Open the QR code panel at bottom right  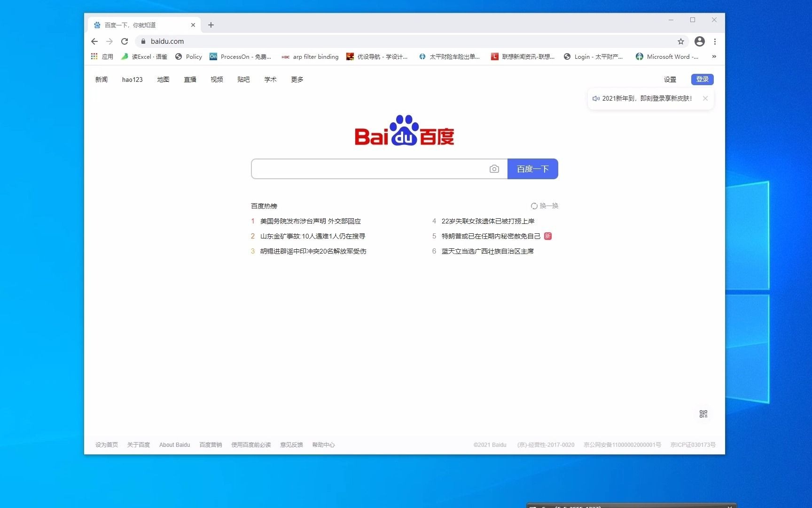703,414
